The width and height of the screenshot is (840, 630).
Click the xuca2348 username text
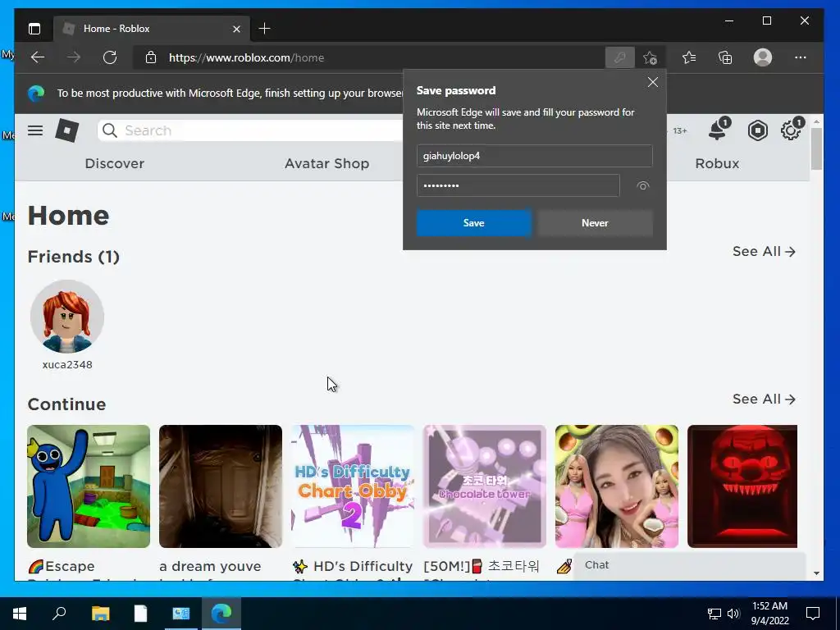(67, 365)
